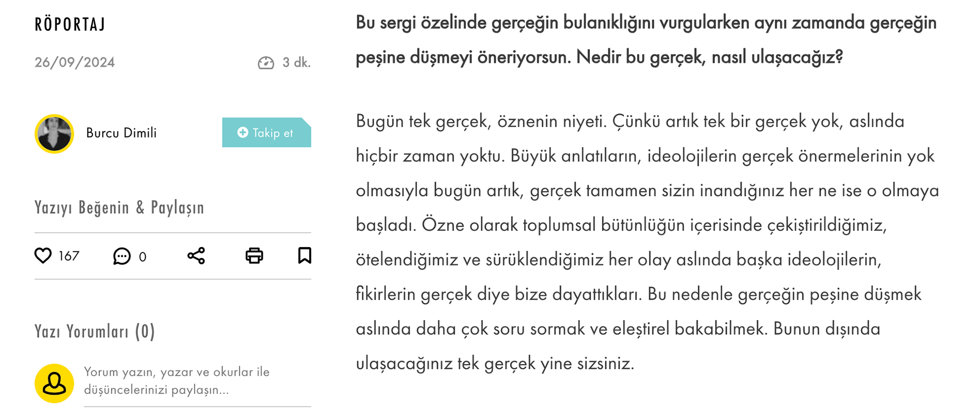The image size is (980, 420).
Task: Bookmark this article
Action: pyautogui.click(x=304, y=256)
